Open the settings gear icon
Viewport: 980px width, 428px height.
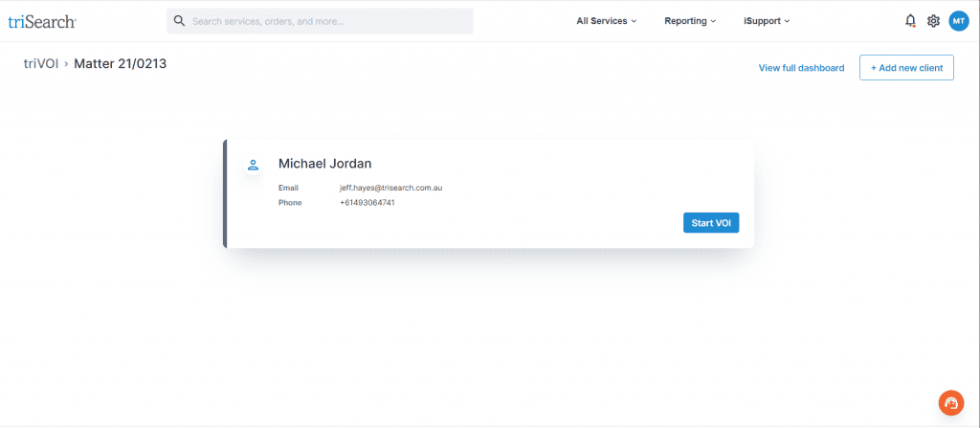tap(933, 21)
